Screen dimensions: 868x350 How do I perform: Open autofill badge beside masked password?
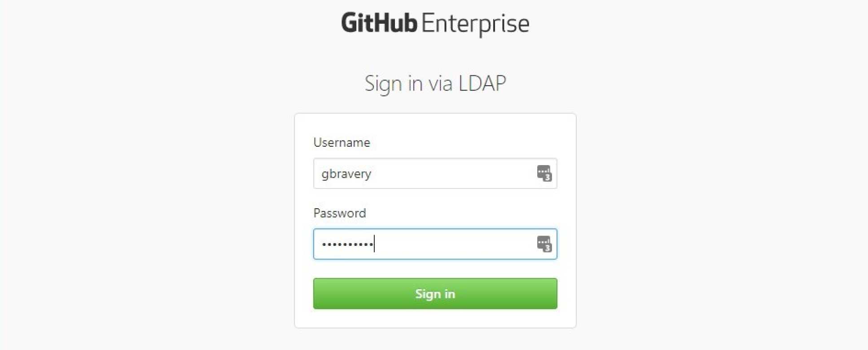pos(544,244)
